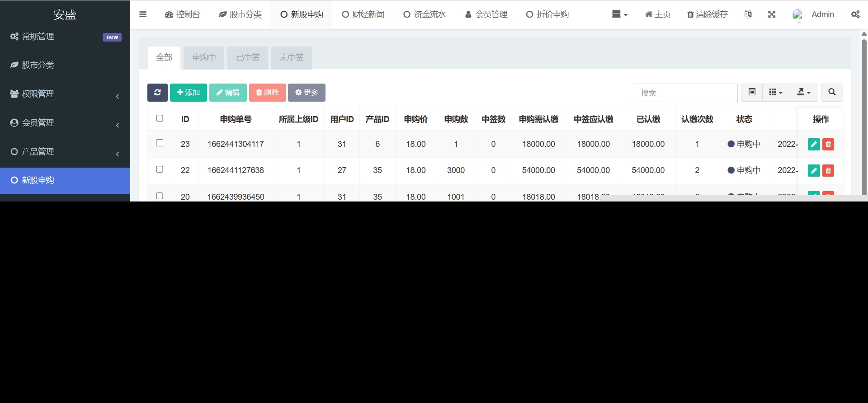Open 会员管理 in top navigation
Viewport: 868px width, 403px height.
click(x=486, y=14)
